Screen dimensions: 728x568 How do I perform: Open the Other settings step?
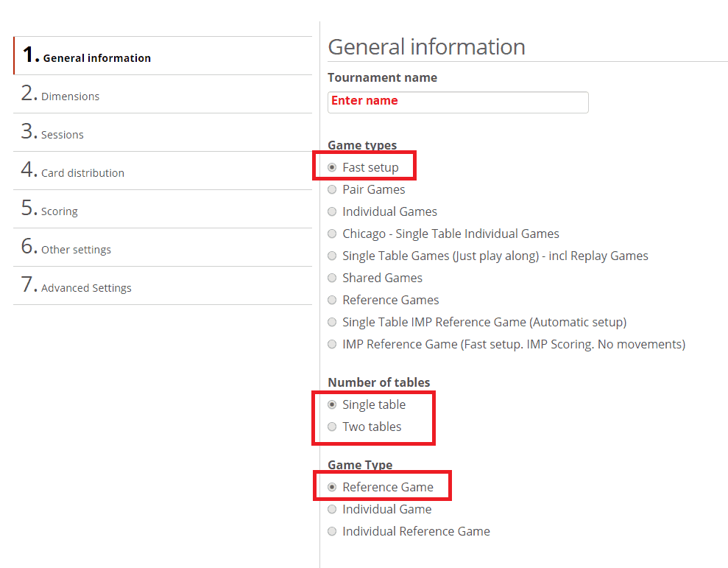[76, 249]
